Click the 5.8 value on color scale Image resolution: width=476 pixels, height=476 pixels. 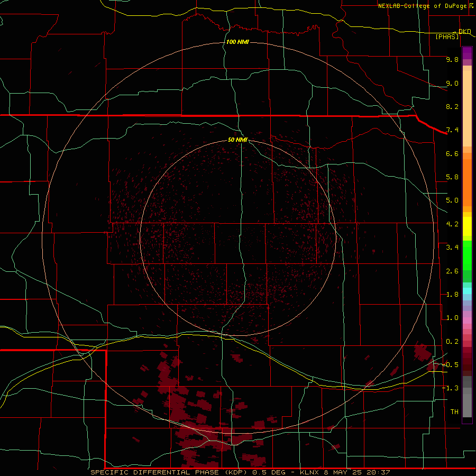(x=452, y=177)
